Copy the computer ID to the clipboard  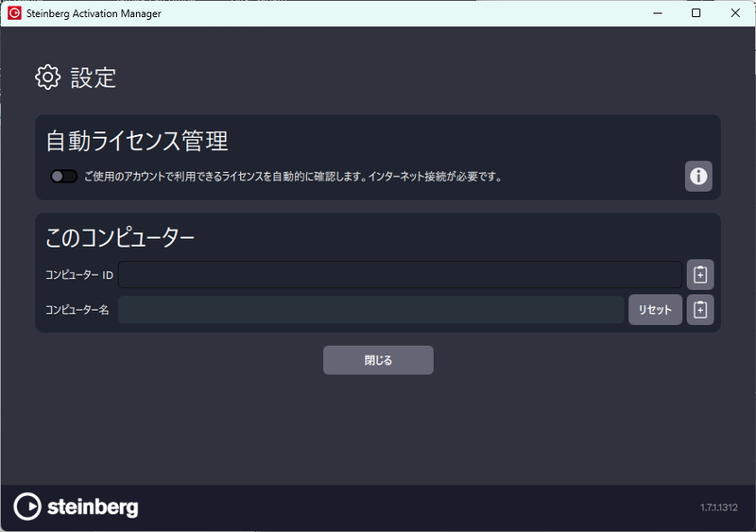(700, 275)
